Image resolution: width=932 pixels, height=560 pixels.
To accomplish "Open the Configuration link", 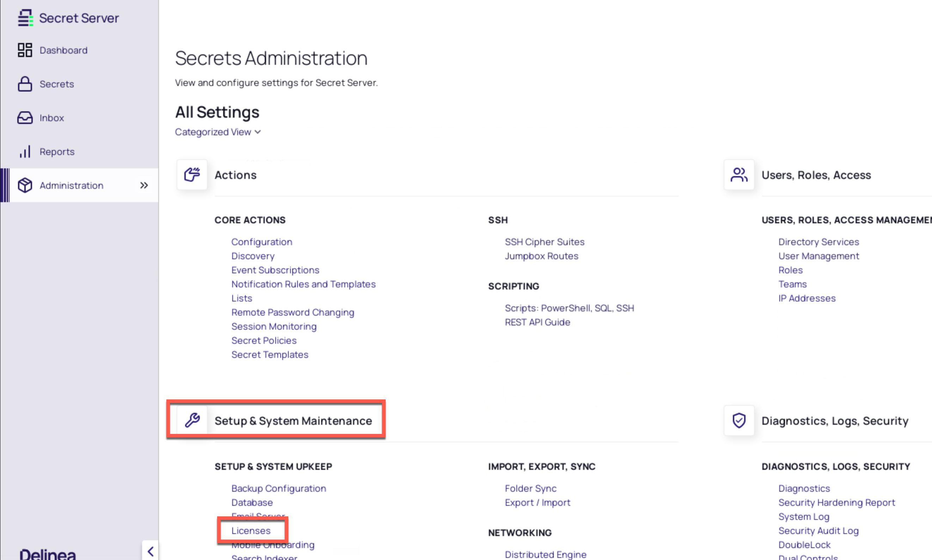I will pos(262,242).
